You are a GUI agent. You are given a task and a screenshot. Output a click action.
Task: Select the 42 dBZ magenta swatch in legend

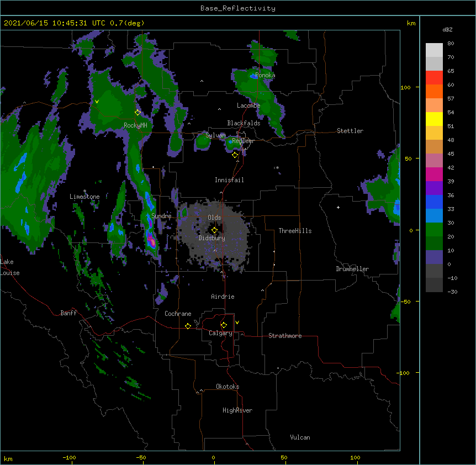pos(434,174)
